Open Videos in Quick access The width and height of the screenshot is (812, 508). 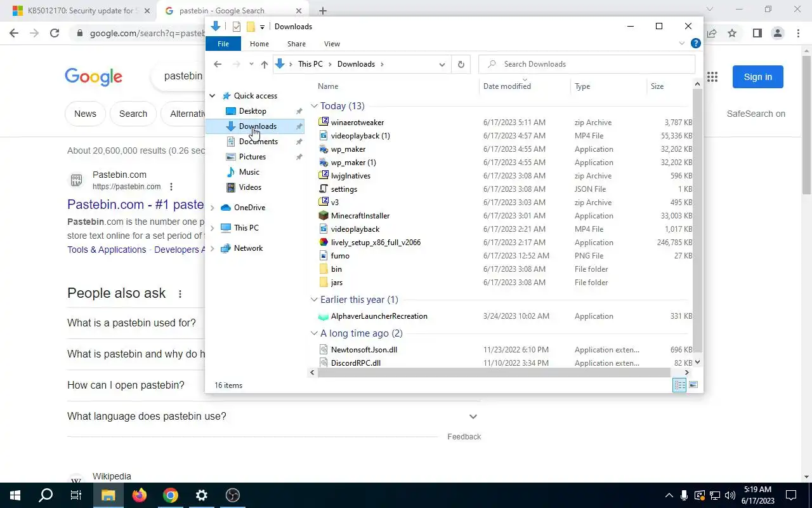250,187
